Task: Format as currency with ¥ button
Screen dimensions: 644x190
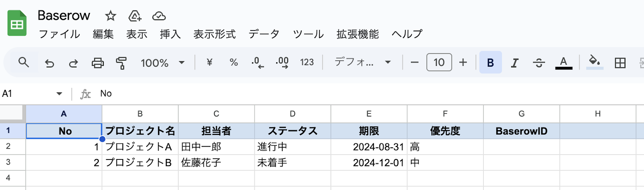Action: pos(209,62)
